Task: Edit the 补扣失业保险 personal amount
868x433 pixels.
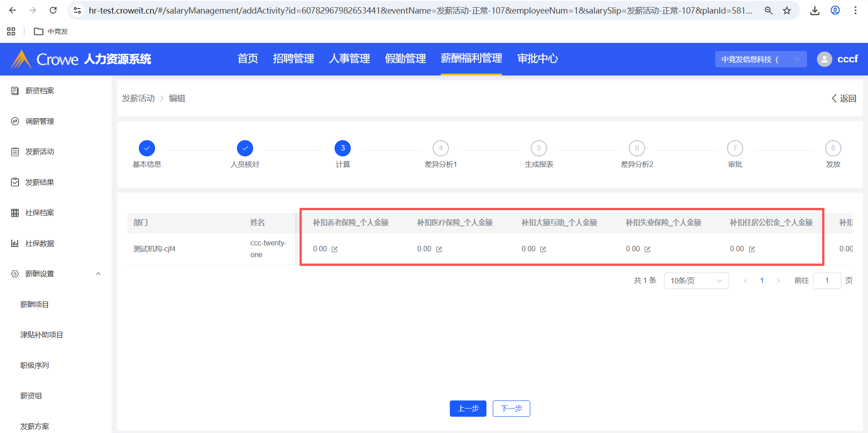Action: pyautogui.click(x=647, y=249)
